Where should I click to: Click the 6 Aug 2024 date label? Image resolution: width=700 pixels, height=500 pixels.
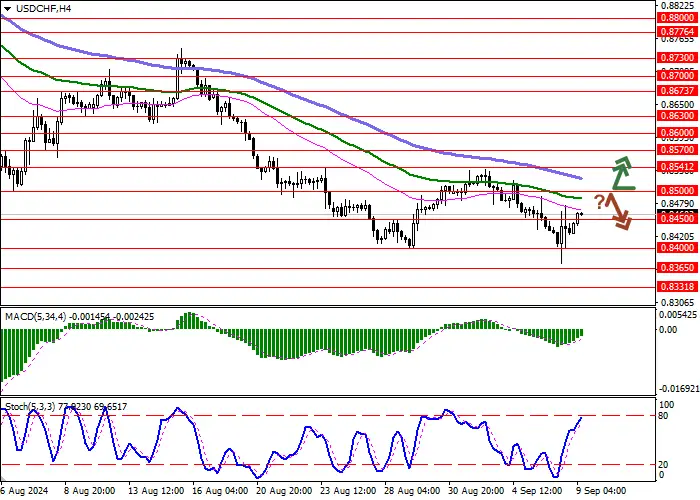tap(25, 491)
